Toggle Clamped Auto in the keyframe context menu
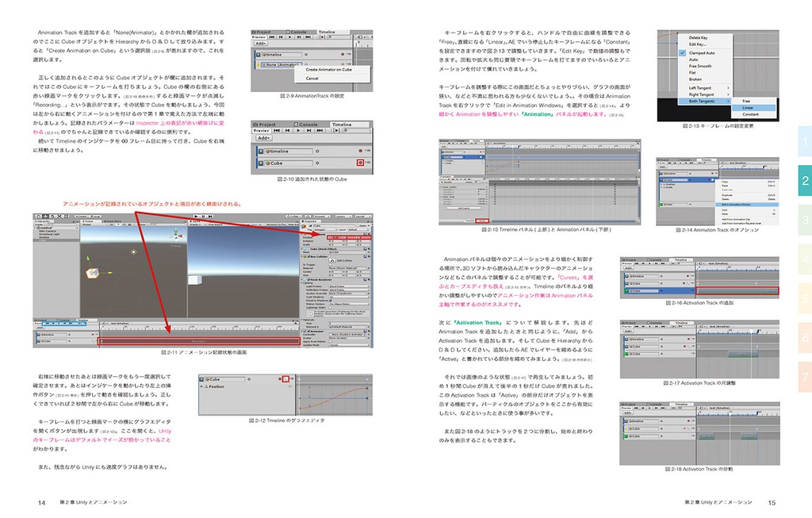812x518 pixels. pyautogui.click(x=702, y=53)
